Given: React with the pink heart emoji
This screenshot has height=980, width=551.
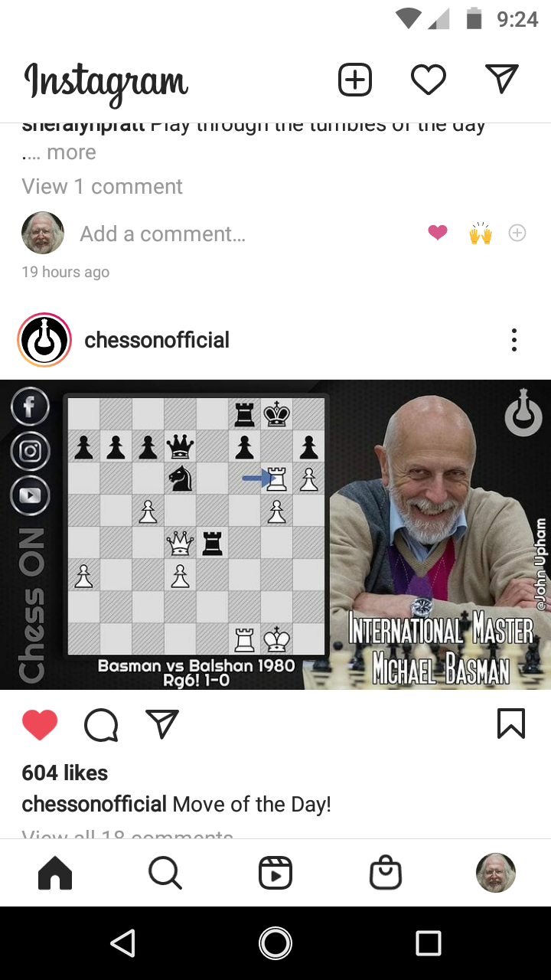Looking at the screenshot, I should click(438, 233).
